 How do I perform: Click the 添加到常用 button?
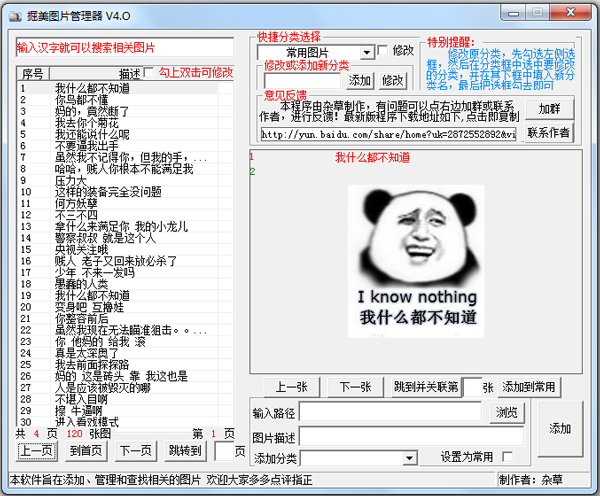click(529, 387)
